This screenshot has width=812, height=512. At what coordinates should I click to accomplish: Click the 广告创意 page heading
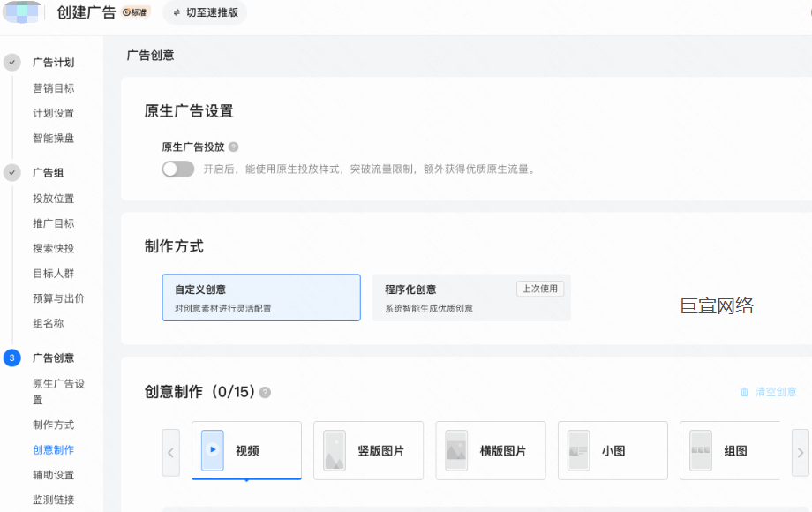click(x=150, y=56)
